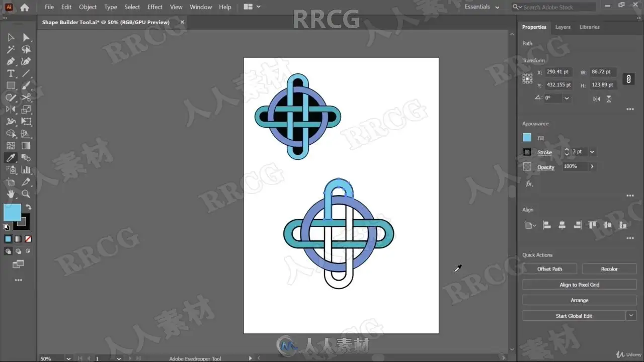Change the screen mode icon
Viewport: 644px width, 362px height.
tap(18, 264)
